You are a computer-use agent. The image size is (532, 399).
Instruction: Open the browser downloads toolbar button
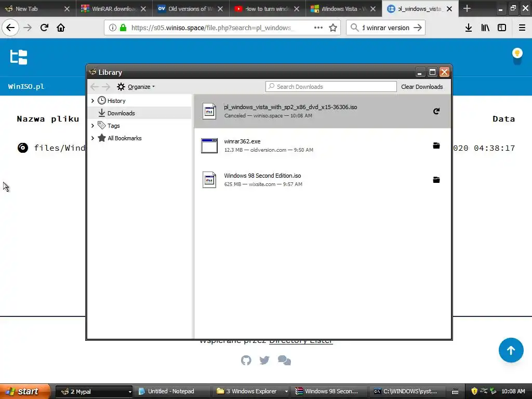click(x=469, y=28)
